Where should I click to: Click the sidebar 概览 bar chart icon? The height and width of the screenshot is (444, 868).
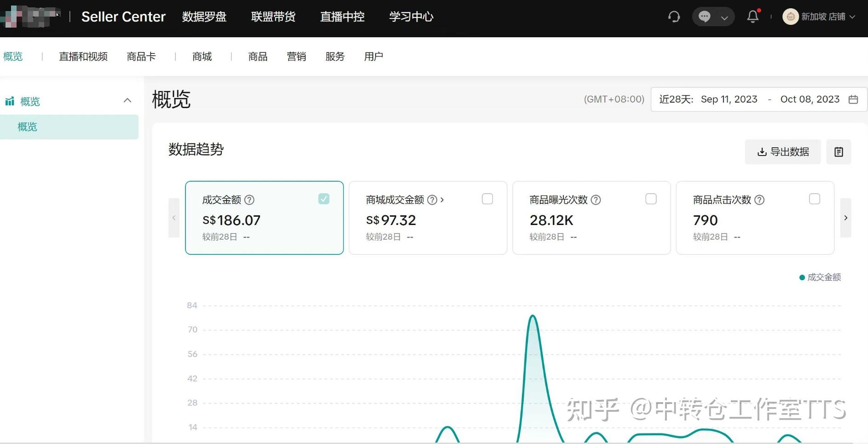[10, 101]
